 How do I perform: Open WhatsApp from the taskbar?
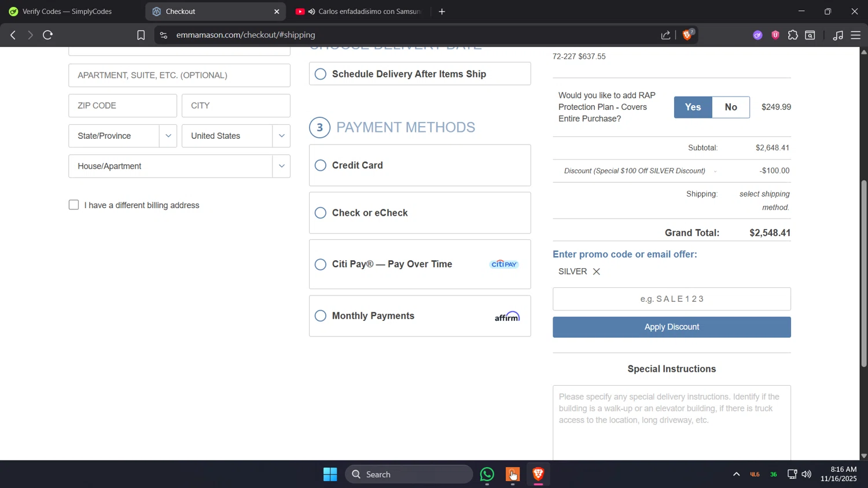(x=487, y=475)
